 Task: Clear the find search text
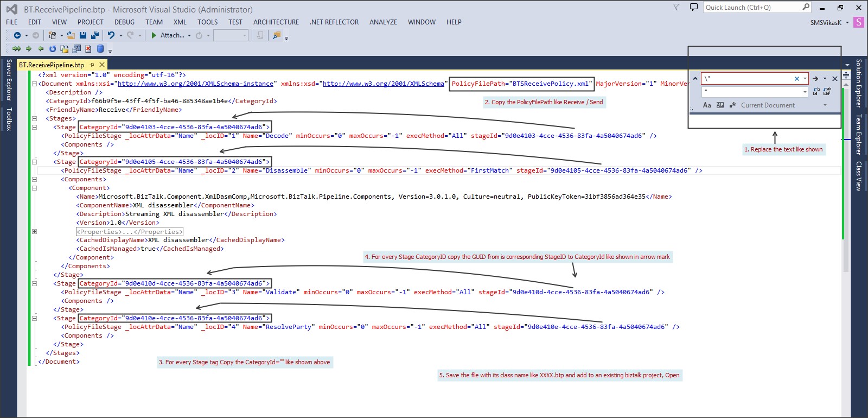coord(797,79)
